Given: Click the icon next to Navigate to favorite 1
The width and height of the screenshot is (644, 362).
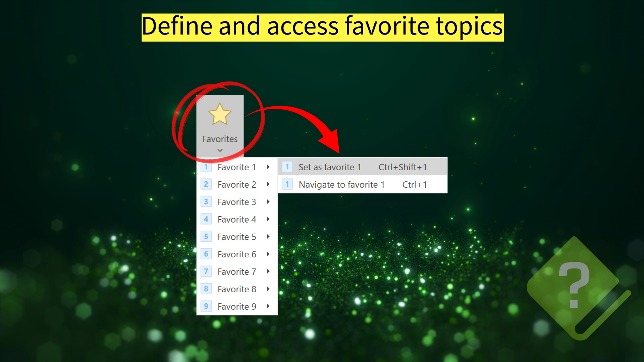Looking at the screenshot, I should click(287, 184).
